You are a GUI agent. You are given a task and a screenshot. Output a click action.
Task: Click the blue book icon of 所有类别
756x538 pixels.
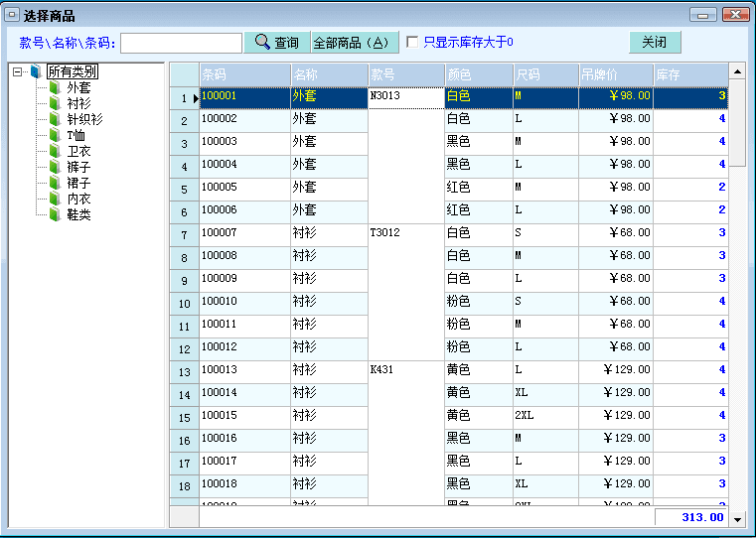point(36,72)
